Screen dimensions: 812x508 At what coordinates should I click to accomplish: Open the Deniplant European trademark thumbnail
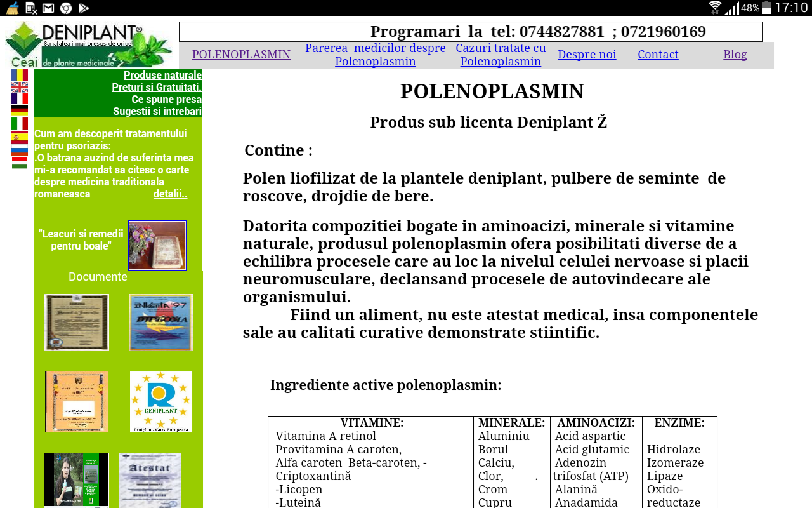coord(161,402)
